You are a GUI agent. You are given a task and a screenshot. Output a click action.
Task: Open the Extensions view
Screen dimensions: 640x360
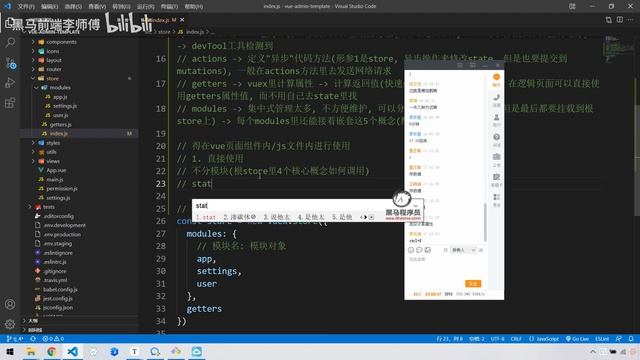pos(10,103)
